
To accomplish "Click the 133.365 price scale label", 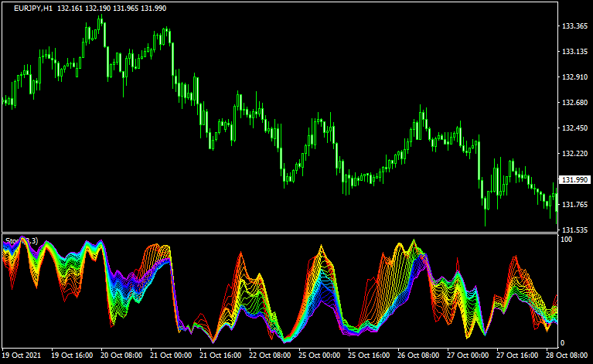I will coord(574,26).
